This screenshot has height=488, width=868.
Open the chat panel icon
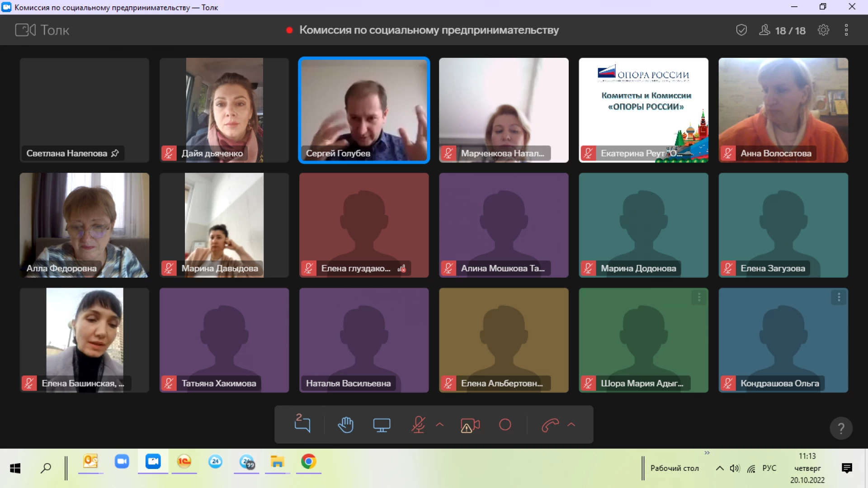(x=302, y=424)
